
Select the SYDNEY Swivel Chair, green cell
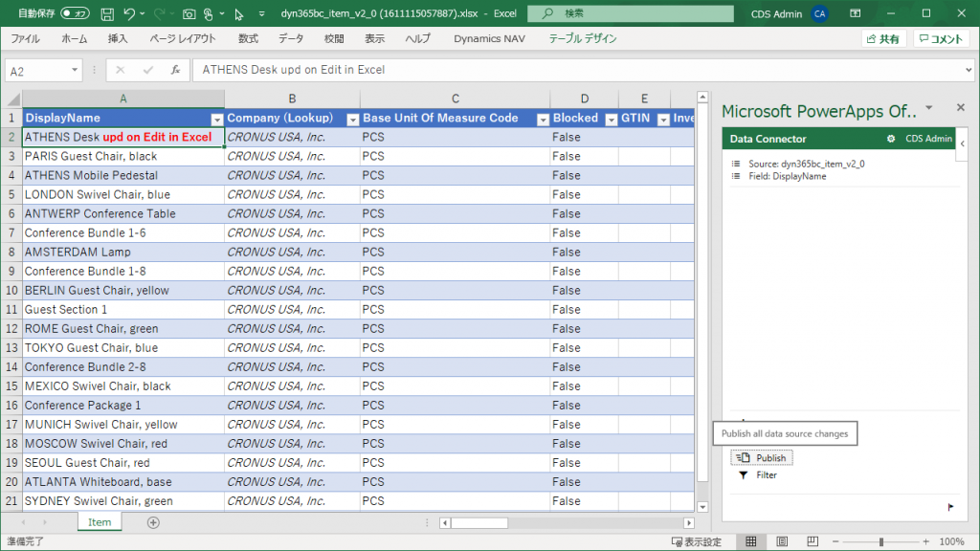coord(123,501)
